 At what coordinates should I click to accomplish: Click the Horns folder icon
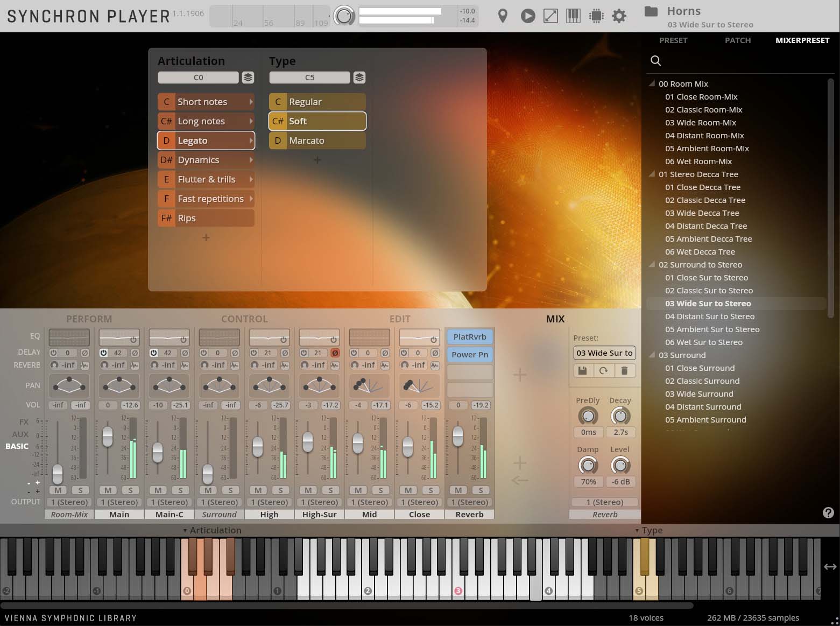point(651,11)
